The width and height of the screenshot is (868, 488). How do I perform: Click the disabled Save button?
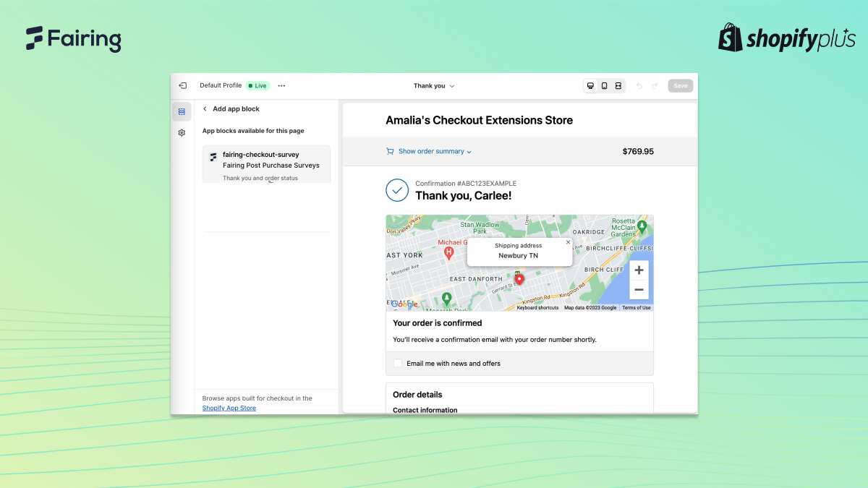tap(680, 85)
